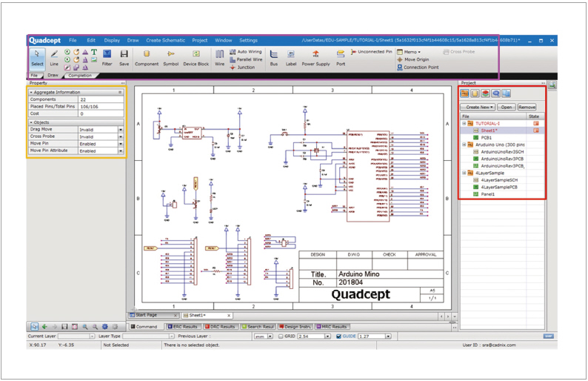This screenshot has width=588, height=381.
Task: Enable the GRID checkbox
Action: (281, 336)
